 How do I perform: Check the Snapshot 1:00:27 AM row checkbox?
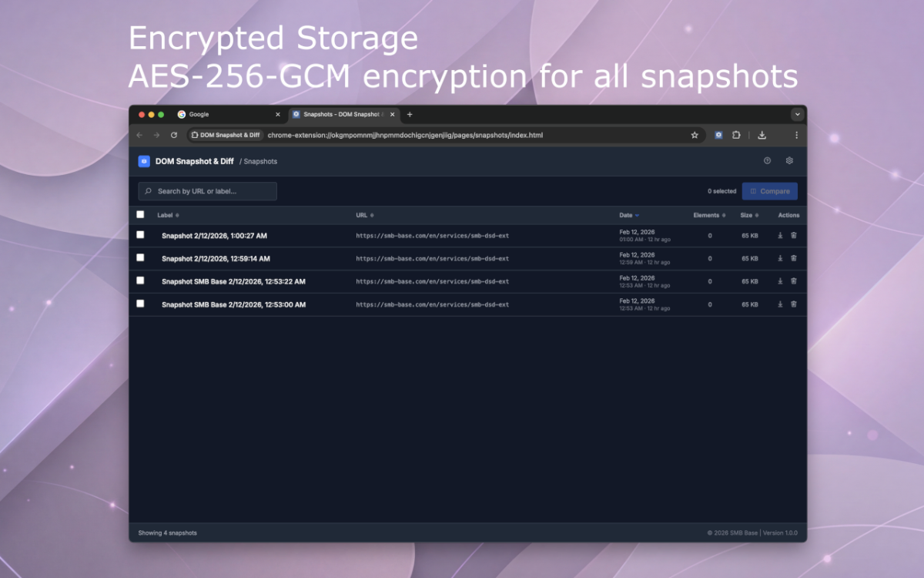(x=140, y=235)
